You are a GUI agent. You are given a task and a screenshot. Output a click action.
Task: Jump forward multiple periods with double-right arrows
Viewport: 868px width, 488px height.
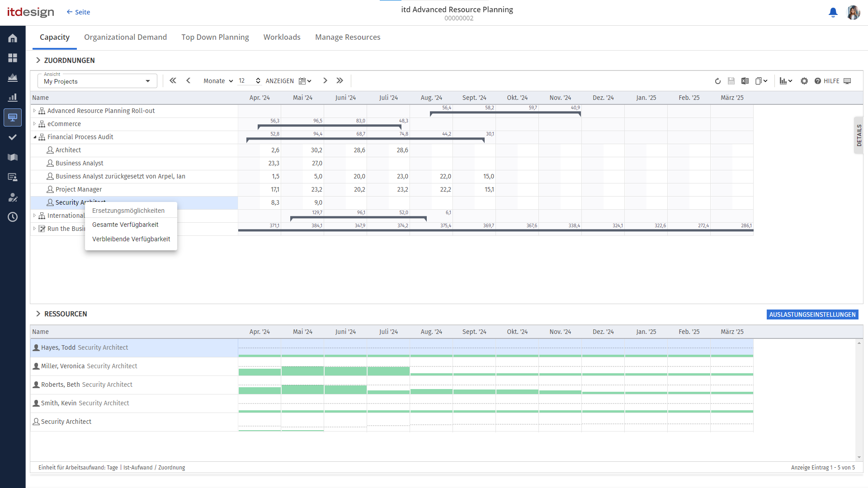click(340, 81)
